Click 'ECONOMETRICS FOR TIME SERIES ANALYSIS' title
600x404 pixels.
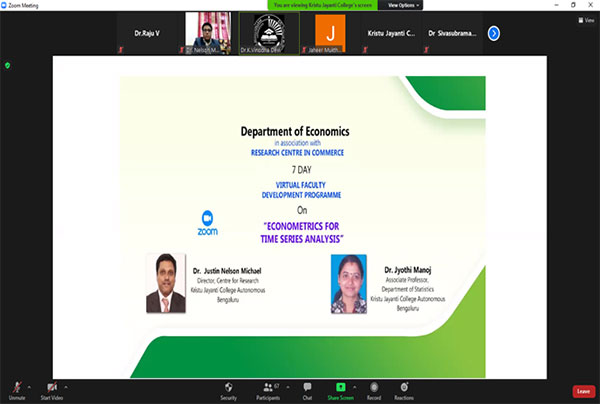tap(302, 233)
